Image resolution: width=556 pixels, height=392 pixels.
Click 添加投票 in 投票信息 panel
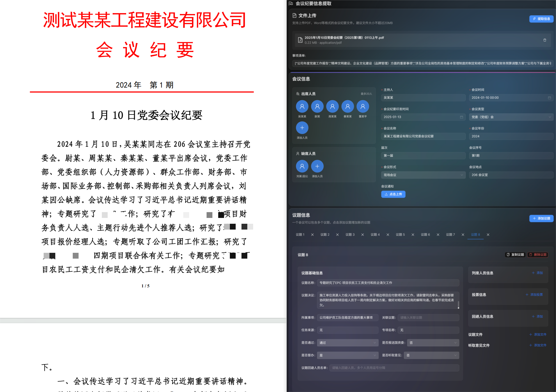[534, 295]
